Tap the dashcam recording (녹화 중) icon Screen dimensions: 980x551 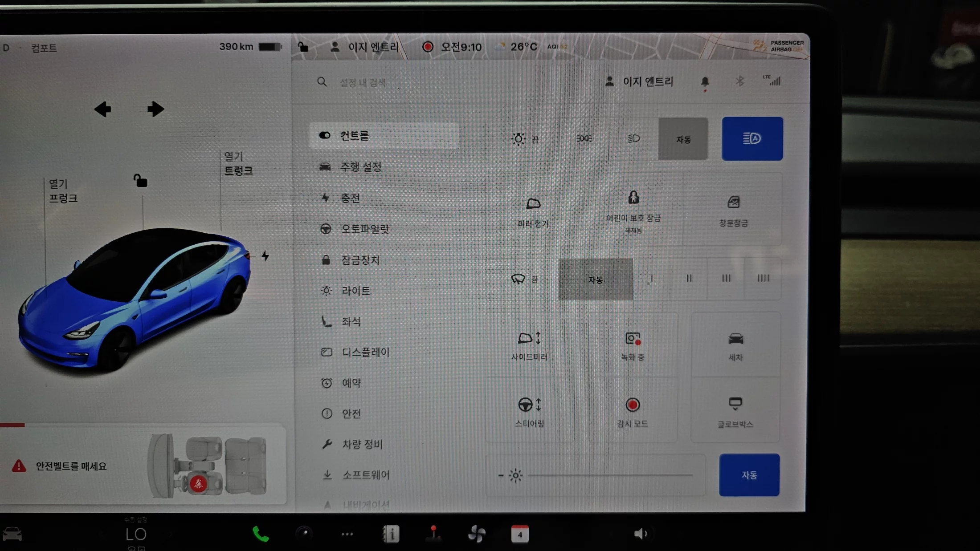point(633,339)
